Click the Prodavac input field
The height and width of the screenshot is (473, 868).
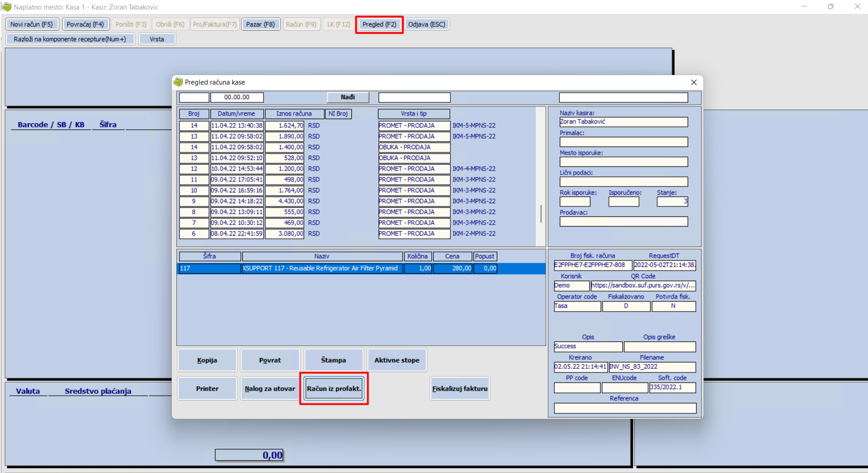coord(624,221)
